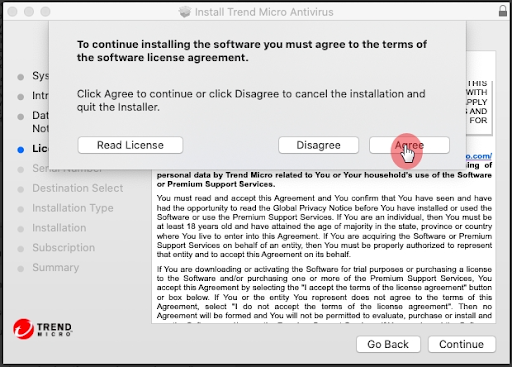The image size is (512, 367).
Task: Click the blue License step bullet
Action: pyautogui.click(x=21, y=150)
